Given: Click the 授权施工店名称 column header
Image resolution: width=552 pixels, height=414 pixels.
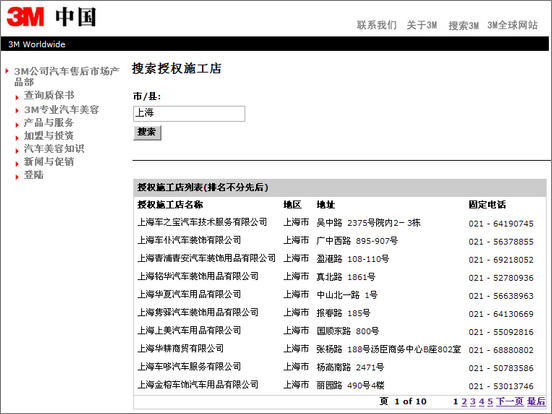Looking at the screenshot, I should click(170, 205).
